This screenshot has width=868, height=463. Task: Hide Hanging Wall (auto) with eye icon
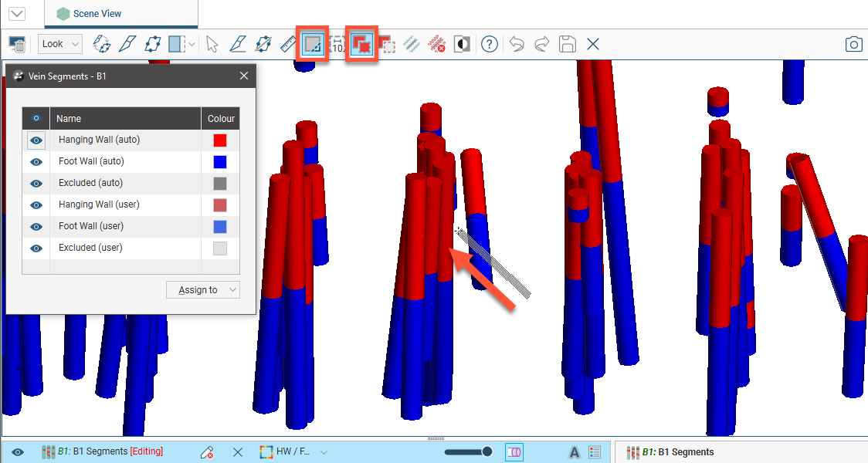(36, 140)
